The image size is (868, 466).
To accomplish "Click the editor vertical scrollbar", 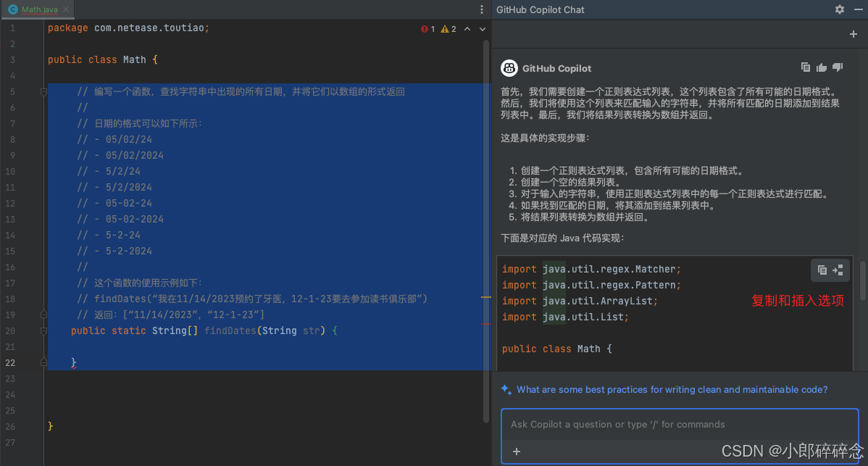I will click(x=487, y=233).
